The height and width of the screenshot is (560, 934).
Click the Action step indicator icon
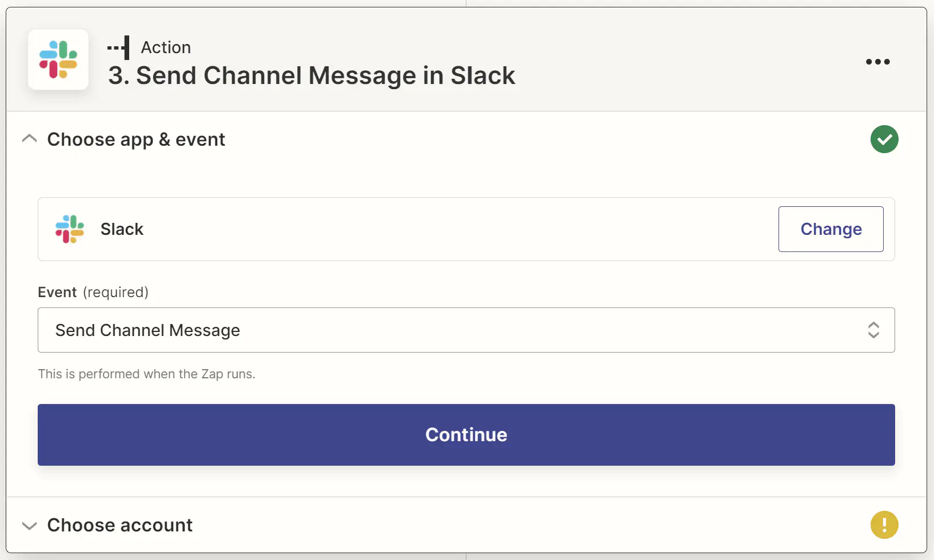point(118,47)
